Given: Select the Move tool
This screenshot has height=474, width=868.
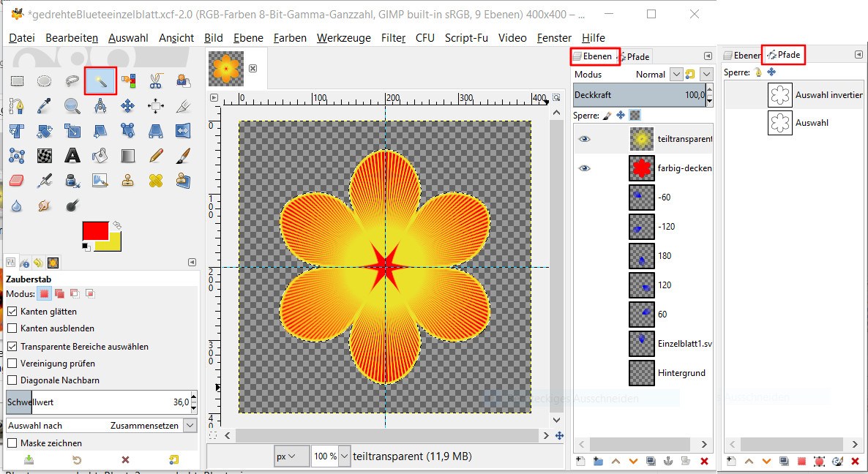Looking at the screenshot, I should coord(127,106).
